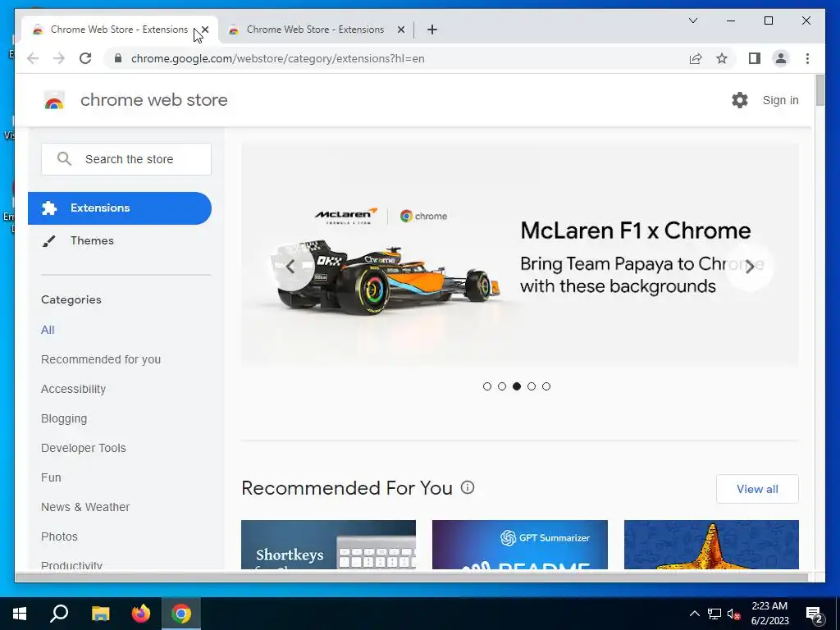Open Recommended for you category
This screenshot has width=840, height=630.
tap(101, 359)
